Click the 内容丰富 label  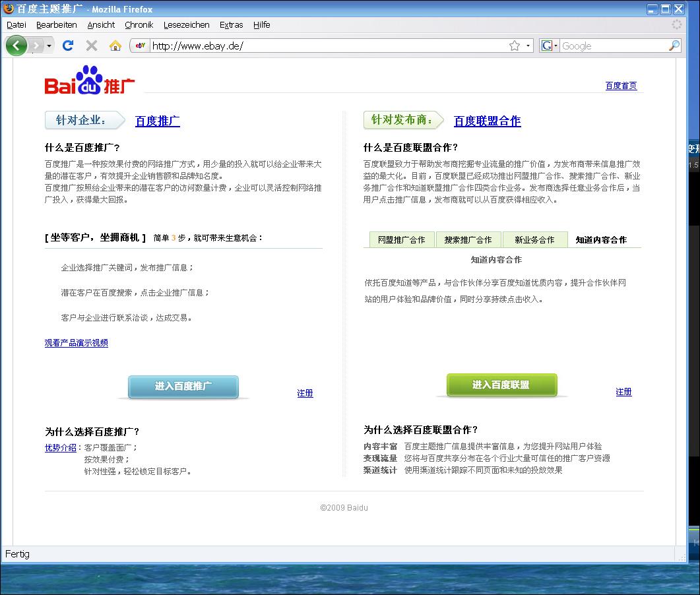(x=380, y=447)
